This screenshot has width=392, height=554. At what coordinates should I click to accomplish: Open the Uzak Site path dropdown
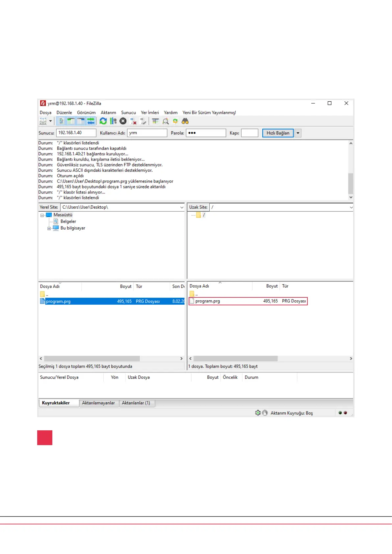coord(351,207)
